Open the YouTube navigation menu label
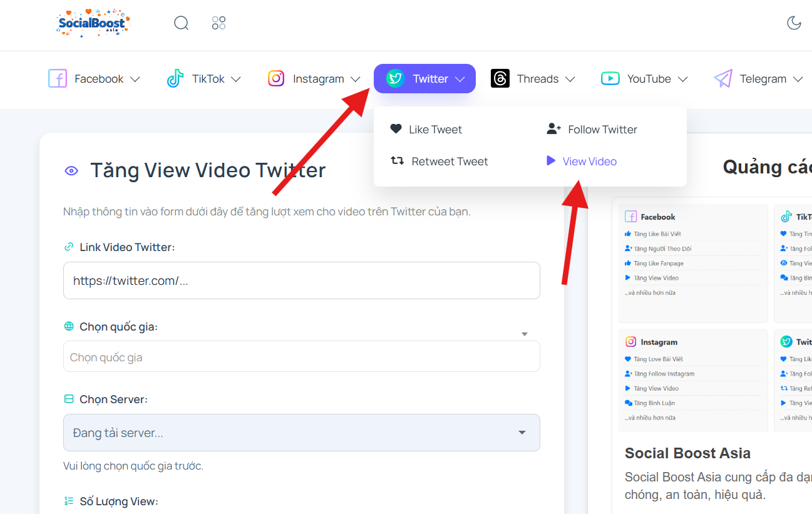 pyautogui.click(x=649, y=79)
